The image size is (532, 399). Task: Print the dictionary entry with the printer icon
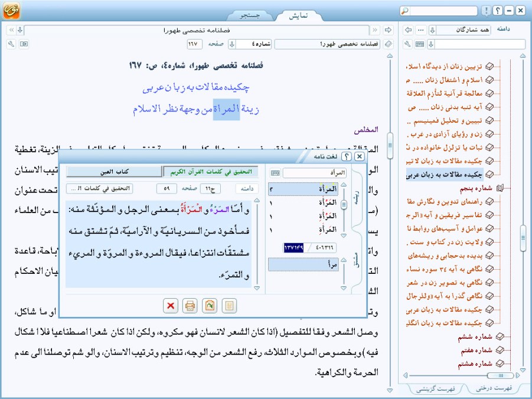[x=190, y=306]
